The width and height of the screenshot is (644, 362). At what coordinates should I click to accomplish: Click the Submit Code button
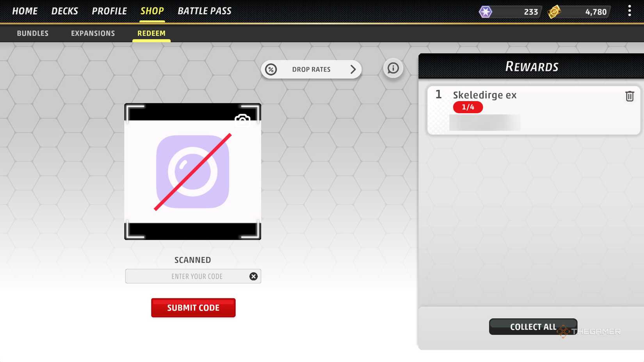click(193, 308)
